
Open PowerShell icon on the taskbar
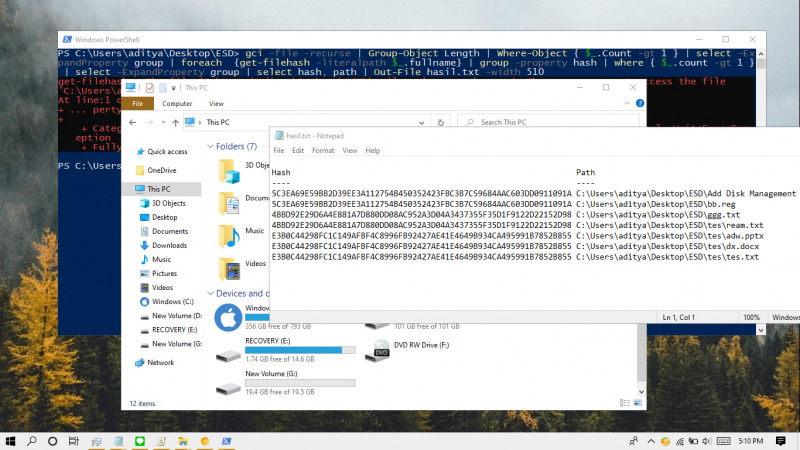227,441
